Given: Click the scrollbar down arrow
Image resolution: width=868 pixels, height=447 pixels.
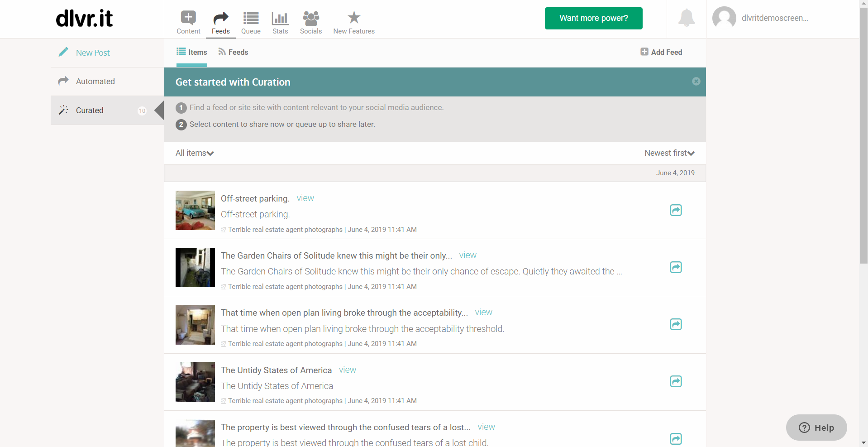Looking at the screenshot, I should (x=863, y=442).
